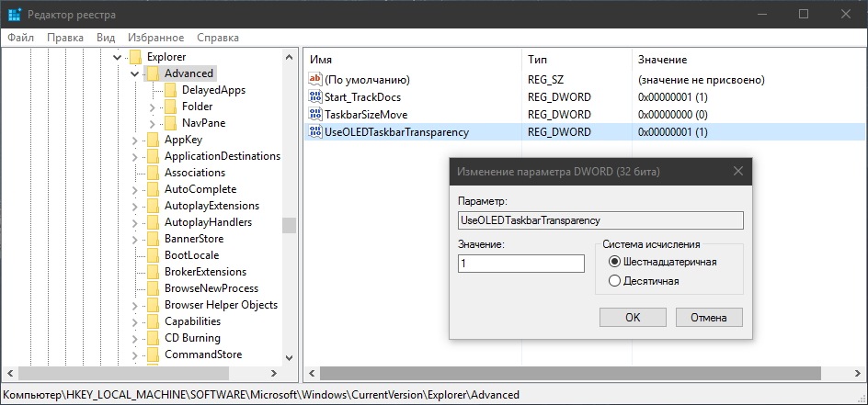Image resolution: width=868 pixels, height=405 pixels.
Task: Click the UseOLEDTaskbarTransparency DWORD value icon
Action: click(x=315, y=132)
